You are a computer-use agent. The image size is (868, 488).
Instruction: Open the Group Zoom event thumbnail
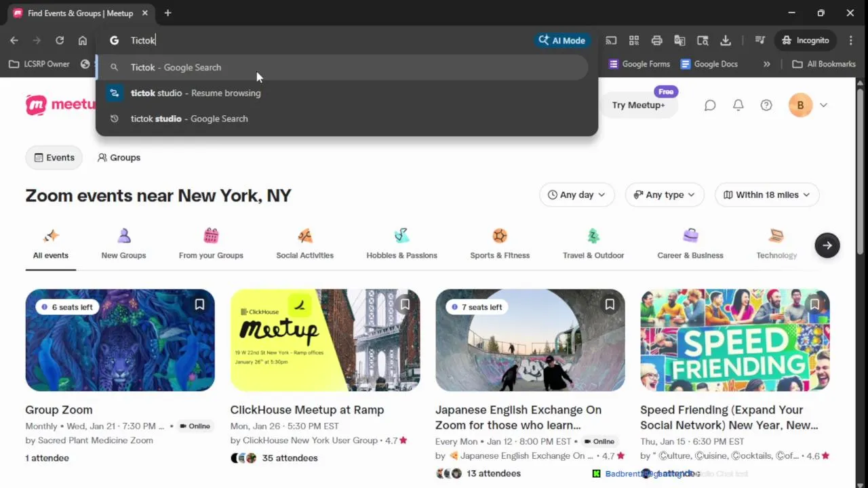coord(120,340)
